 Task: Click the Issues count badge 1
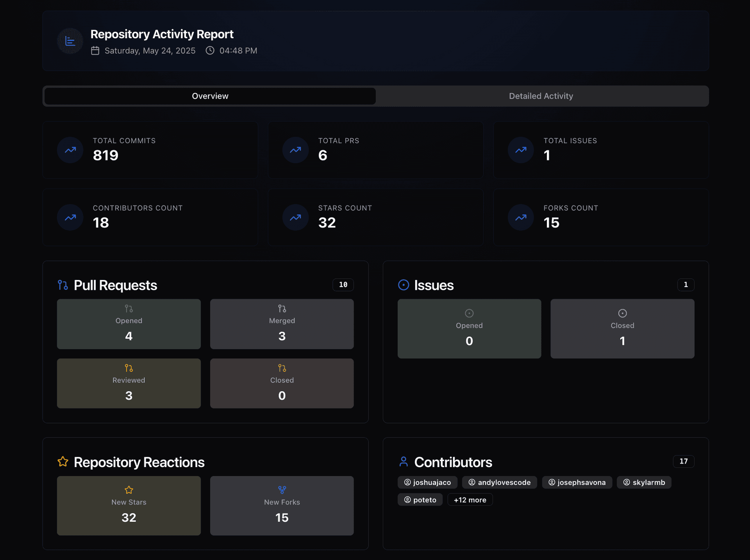686,285
